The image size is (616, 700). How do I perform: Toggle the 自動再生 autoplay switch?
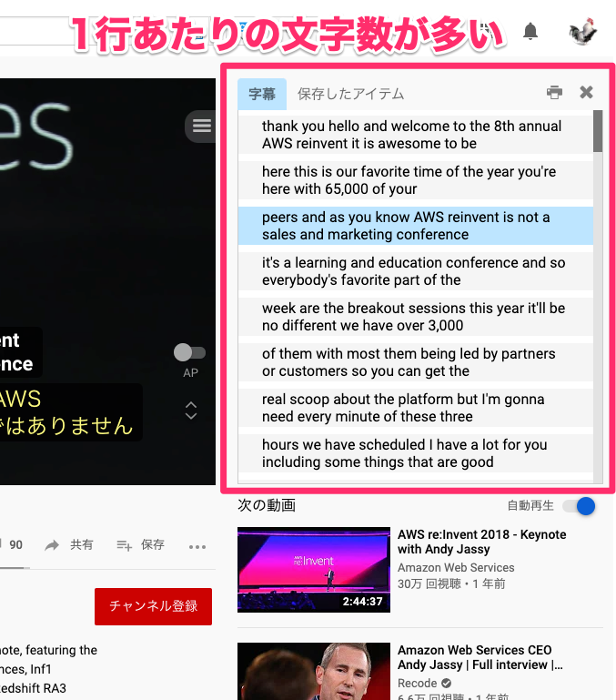point(579,506)
